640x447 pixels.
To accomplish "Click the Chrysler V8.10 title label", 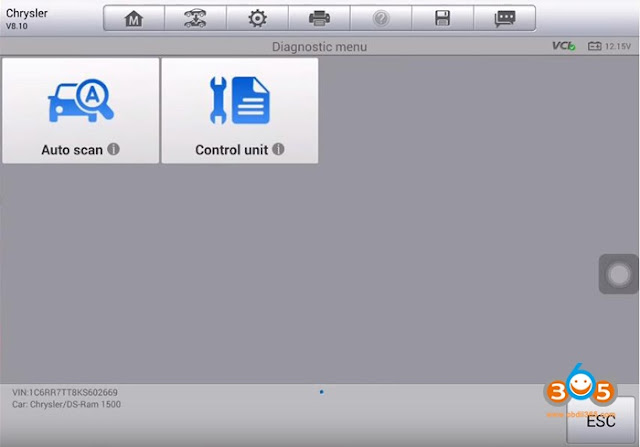I will 27,19.
